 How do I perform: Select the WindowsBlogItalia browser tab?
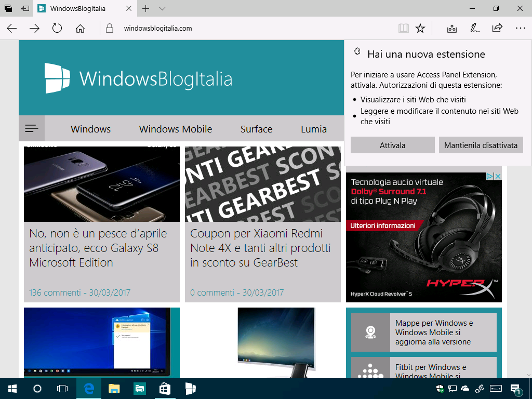click(85, 8)
